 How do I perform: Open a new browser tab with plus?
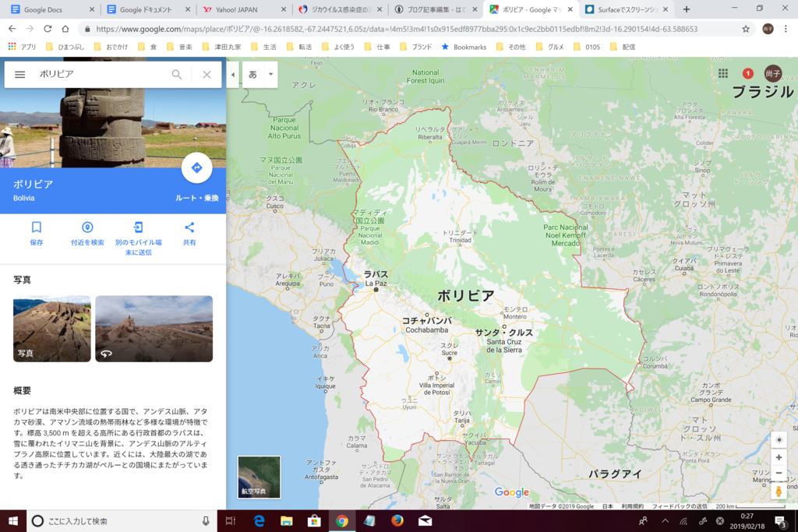point(686,9)
